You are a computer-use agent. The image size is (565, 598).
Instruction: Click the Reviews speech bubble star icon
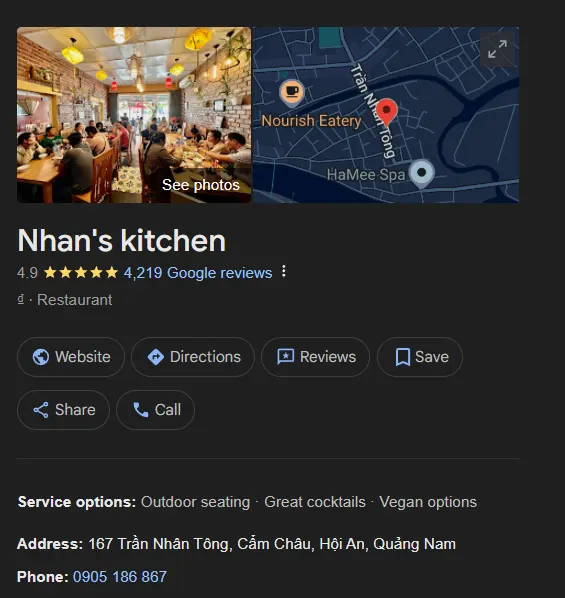click(285, 357)
